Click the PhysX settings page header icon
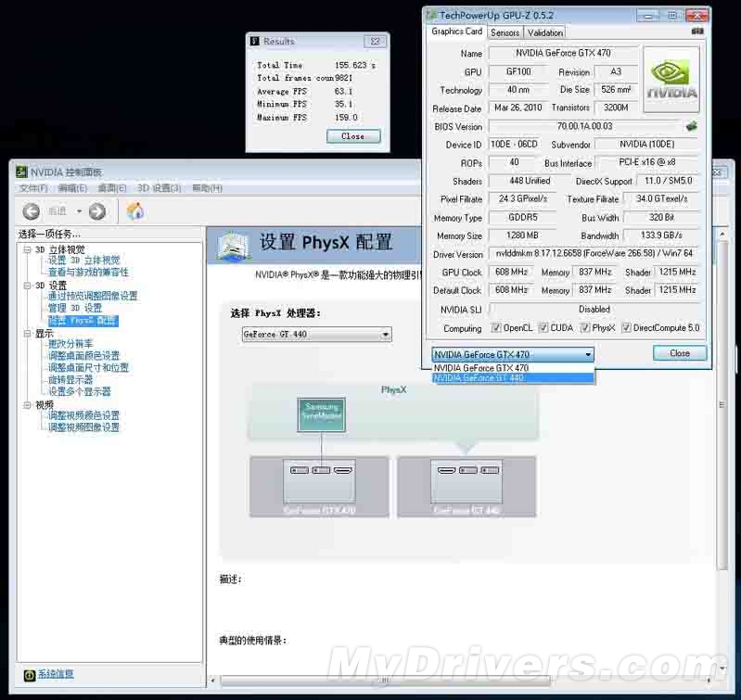The height and width of the screenshot is (700, 741). coord(234,245)
